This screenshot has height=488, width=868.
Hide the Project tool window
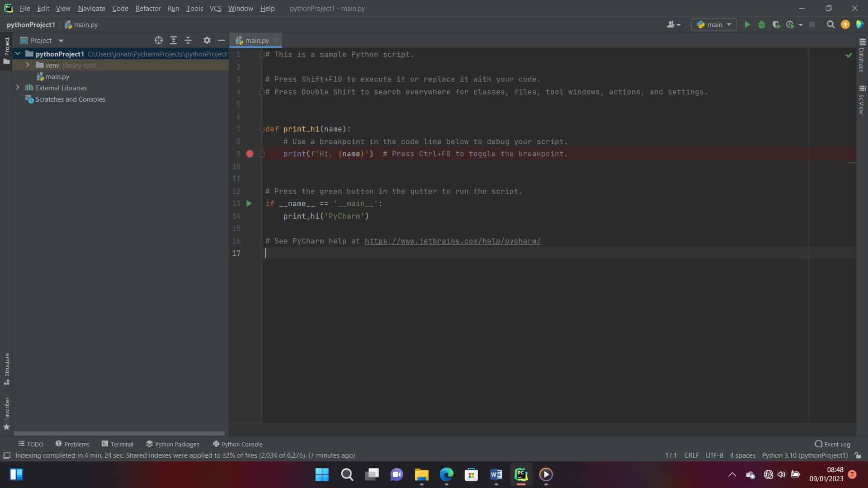tap(221, 40)
